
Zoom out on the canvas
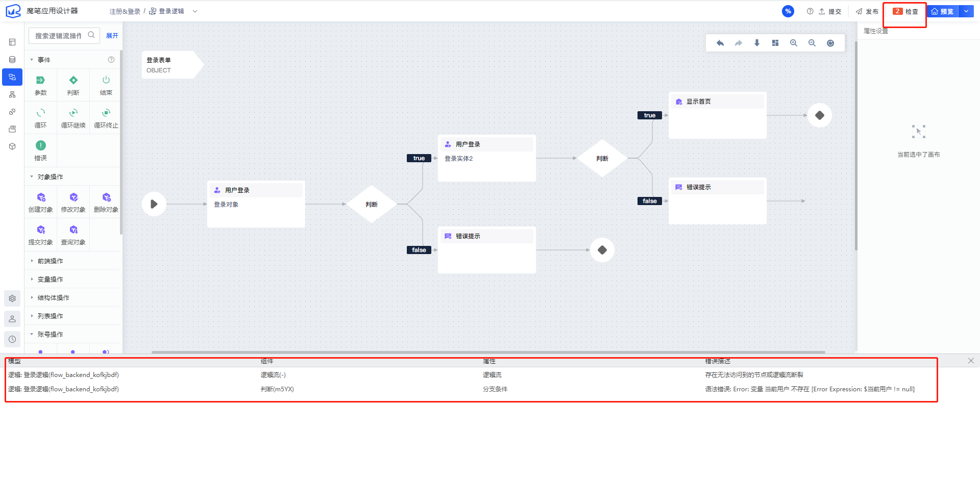coord(812,43)
